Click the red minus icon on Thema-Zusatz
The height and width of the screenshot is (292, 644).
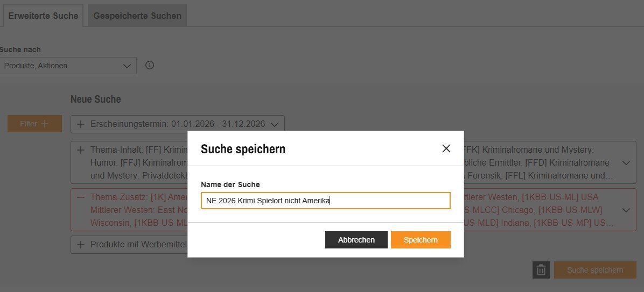point(81,197)
